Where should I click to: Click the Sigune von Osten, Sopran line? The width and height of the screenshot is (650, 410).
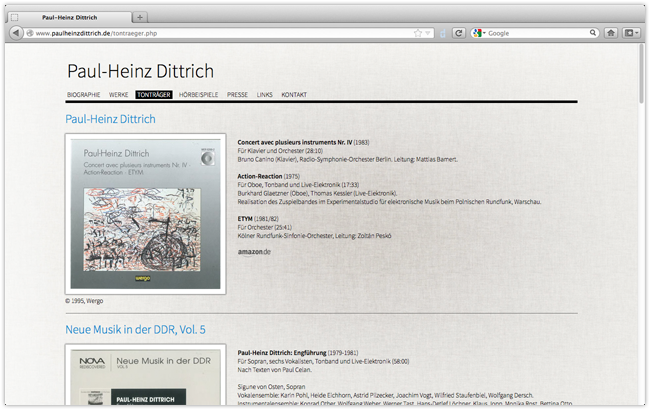coord(272,387)
